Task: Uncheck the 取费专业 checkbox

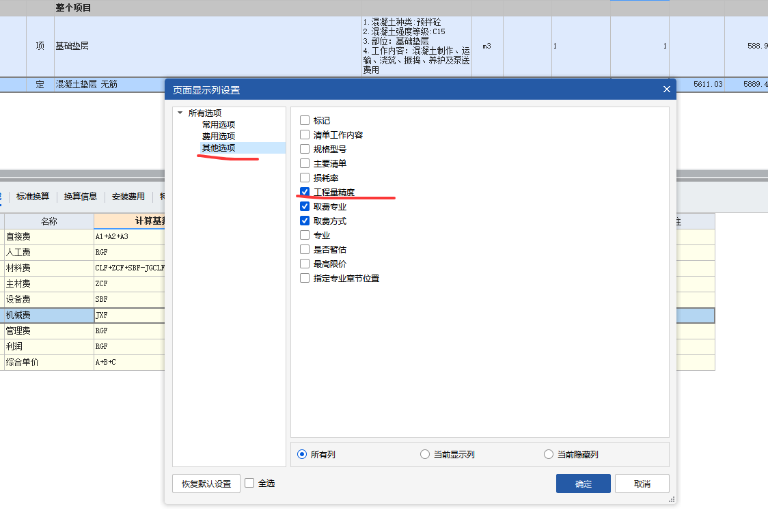Action: [305, 206]
